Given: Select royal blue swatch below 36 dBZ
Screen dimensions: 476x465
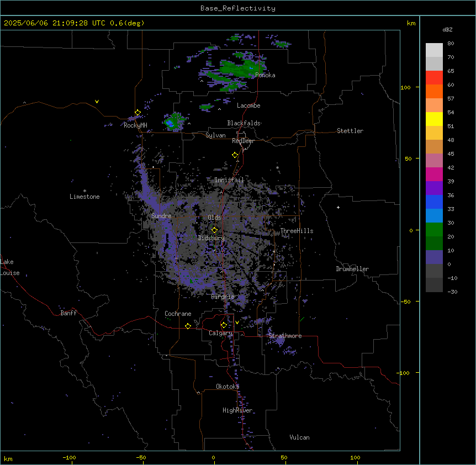Looking at the screenshot, I should tap(434, 202).
